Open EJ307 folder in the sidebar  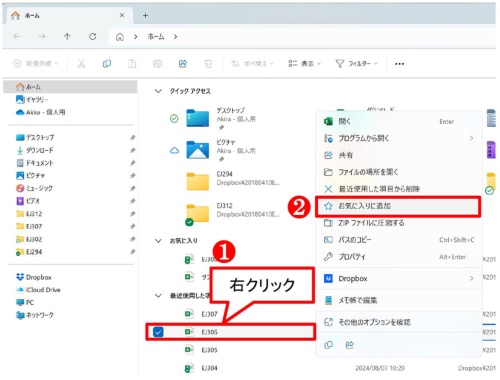pos(29,226)
